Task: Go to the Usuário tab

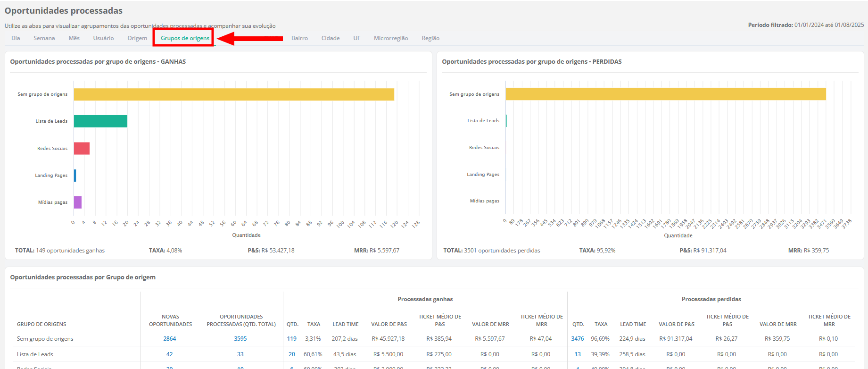Action: pyautogui.click(x=103, y=38)
